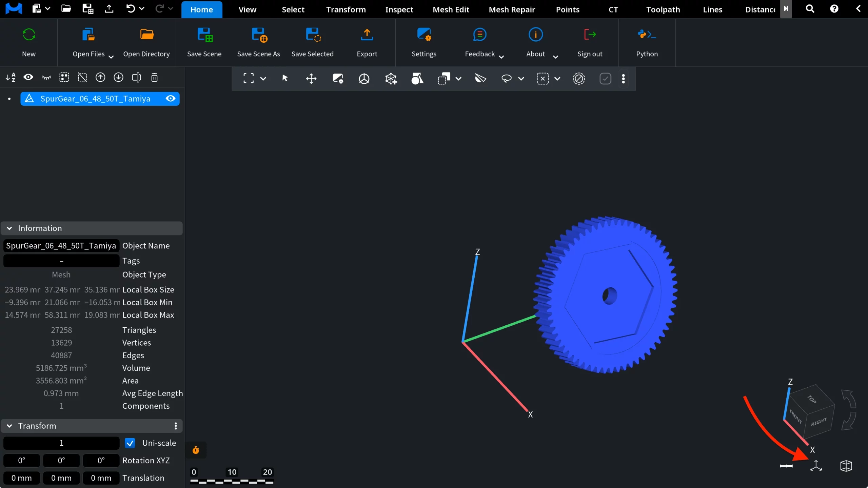Sort the scene objects alphabetically

coord(10,77)
